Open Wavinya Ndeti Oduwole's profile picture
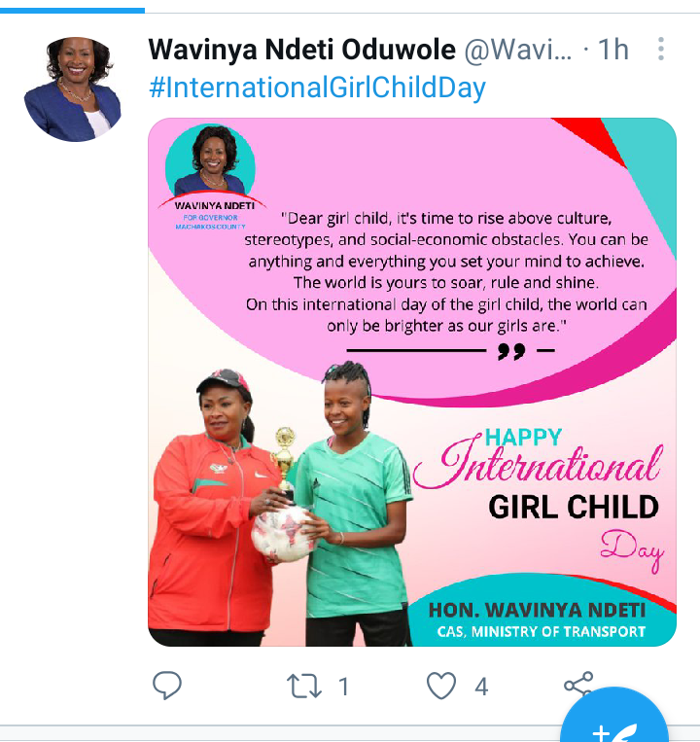The image size is (700, 742). point(72,88)
